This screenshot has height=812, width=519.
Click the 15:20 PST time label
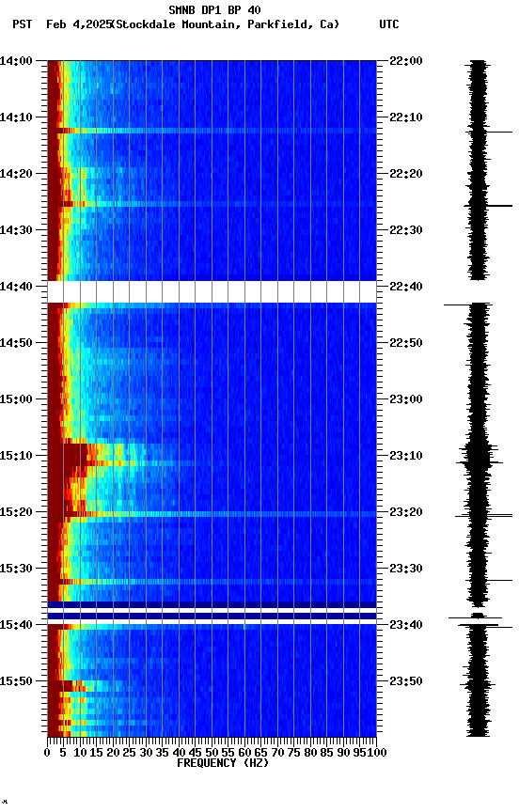(16, 513)
